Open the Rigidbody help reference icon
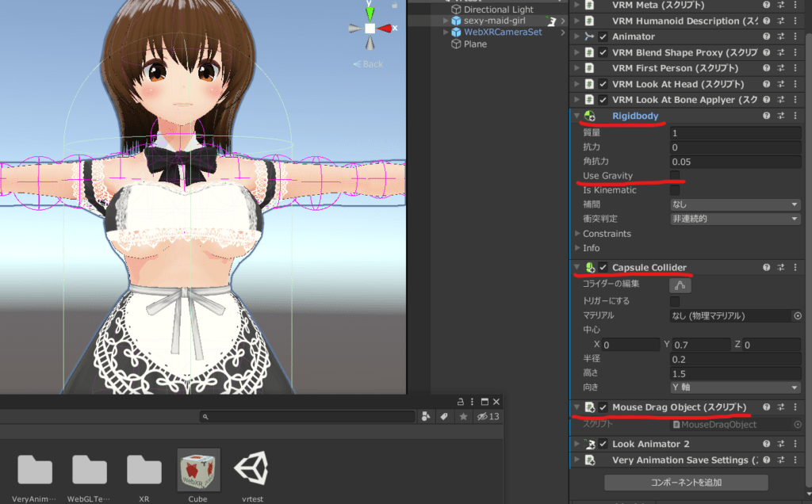Viewport: 812px width, 504px height. point(767,116)
